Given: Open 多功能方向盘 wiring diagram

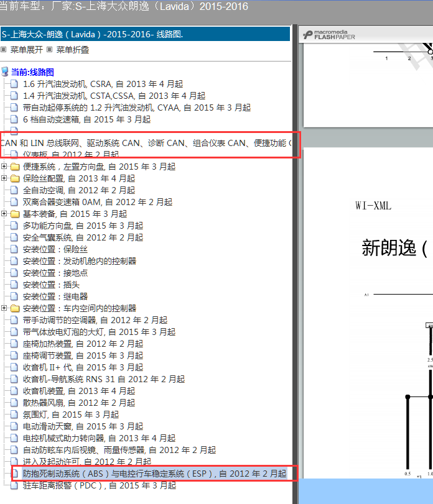Looking at the screenshot, I should click(x=83, y=226).
